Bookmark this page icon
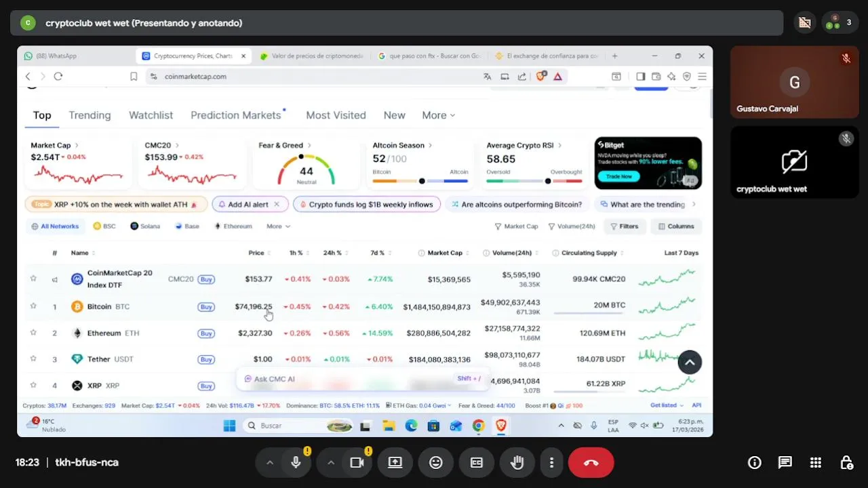 [134, 77]
